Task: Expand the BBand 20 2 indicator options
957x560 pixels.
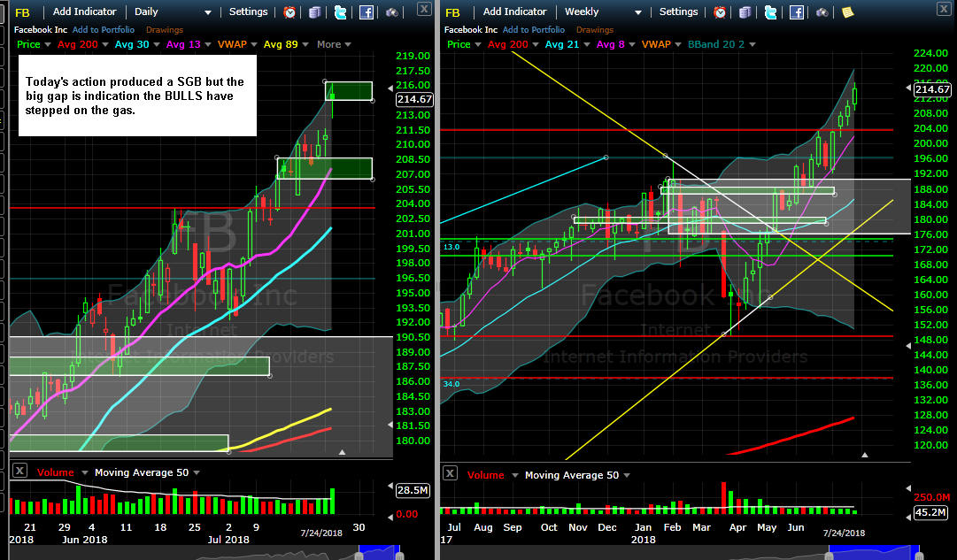Action: 752,44
